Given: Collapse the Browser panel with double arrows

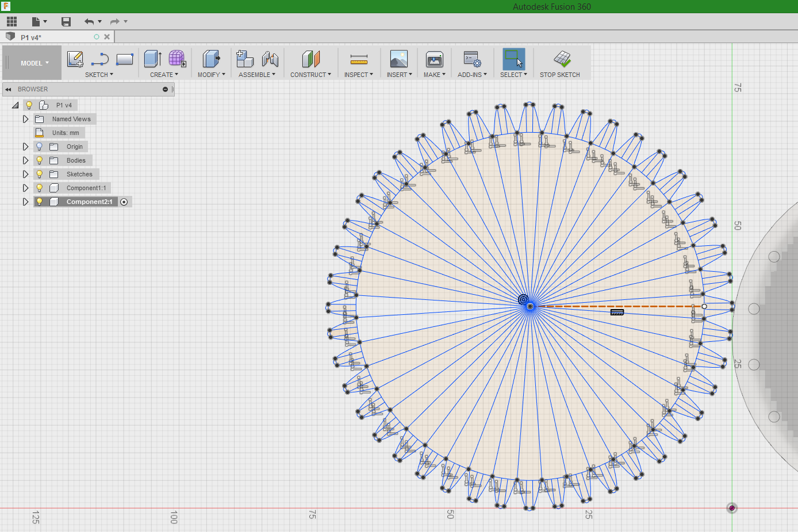Looking at the screenshot, I should tap(8, 89).
